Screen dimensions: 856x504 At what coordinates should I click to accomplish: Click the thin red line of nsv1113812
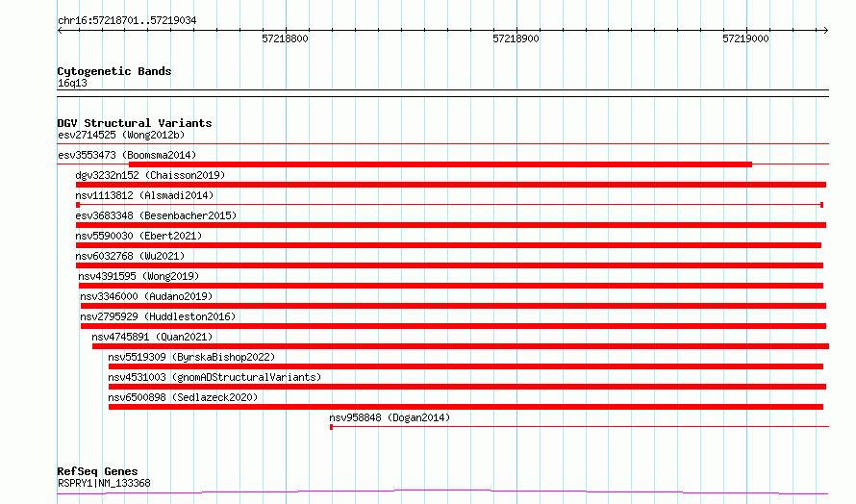click(x=449, y=205)
